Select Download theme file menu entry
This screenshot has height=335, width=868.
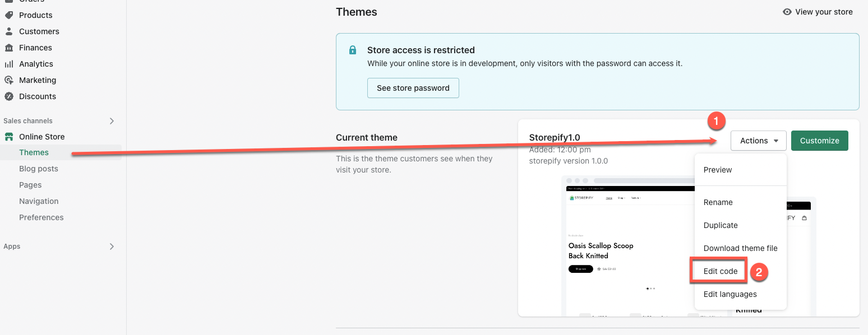[x=741, y=248]
